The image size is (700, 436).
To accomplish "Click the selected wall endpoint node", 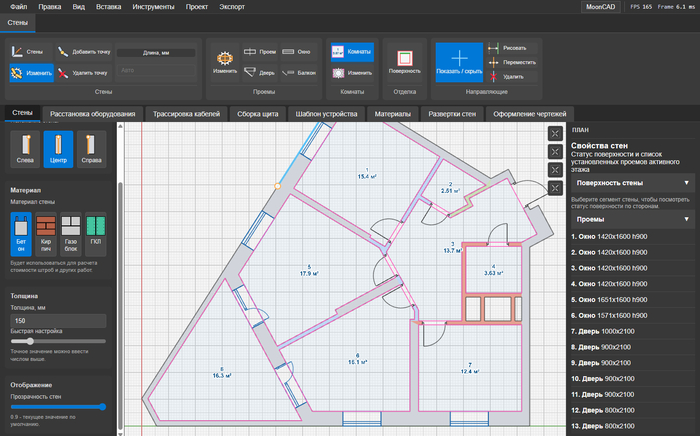I will [x=277, y=186].
